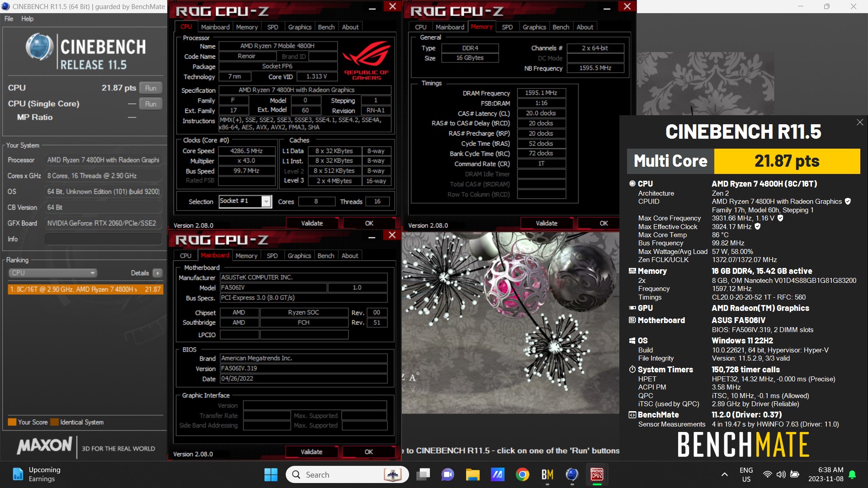The height and width of the screenshot is (488, 868).
Task: Open clock showing 6:38 AM 2023-11-08
Action: (826, 474)
